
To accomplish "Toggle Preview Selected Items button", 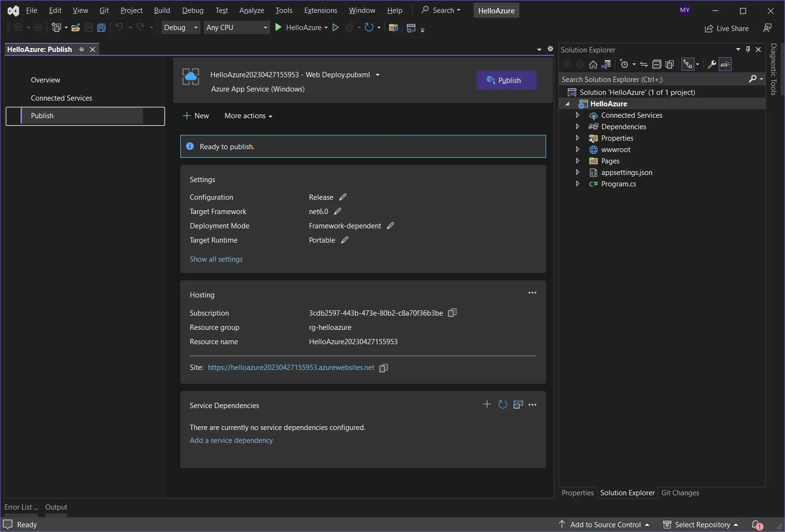I will [725, 64].
